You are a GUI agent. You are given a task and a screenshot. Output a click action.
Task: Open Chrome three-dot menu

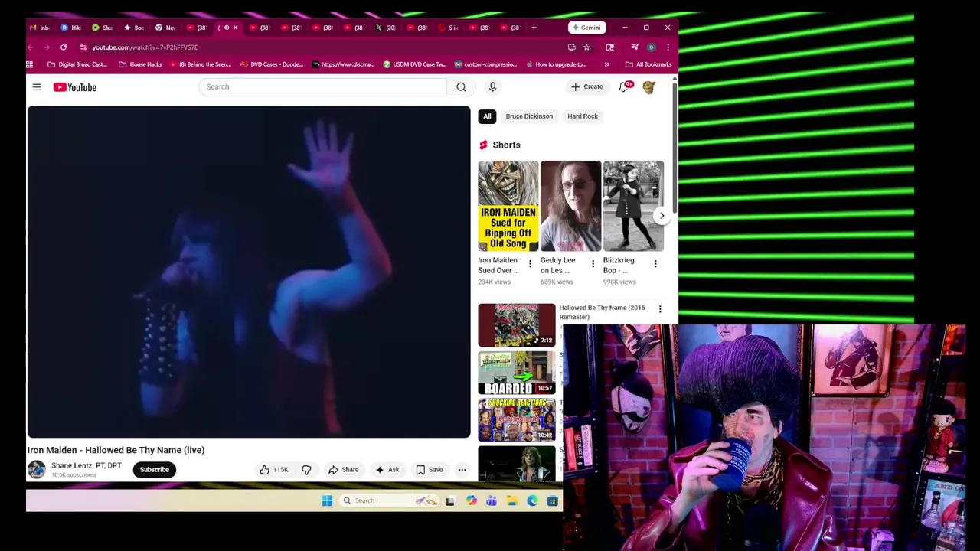coord(668,47)
